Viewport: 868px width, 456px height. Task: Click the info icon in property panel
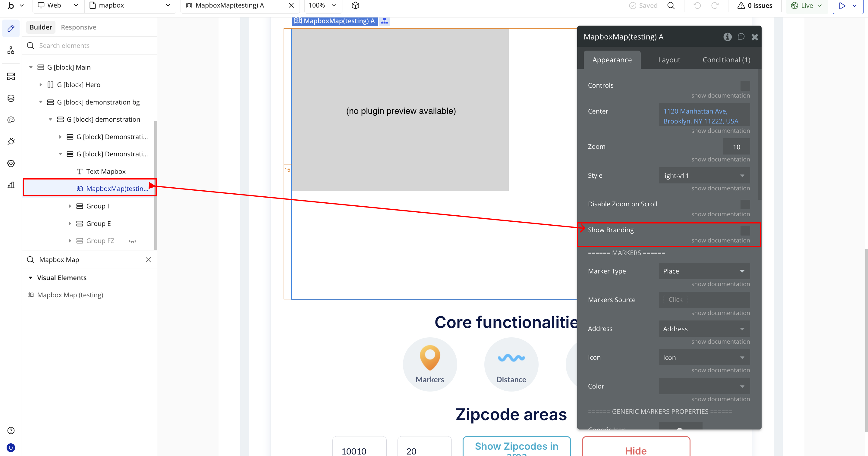(x=727, y=37)
